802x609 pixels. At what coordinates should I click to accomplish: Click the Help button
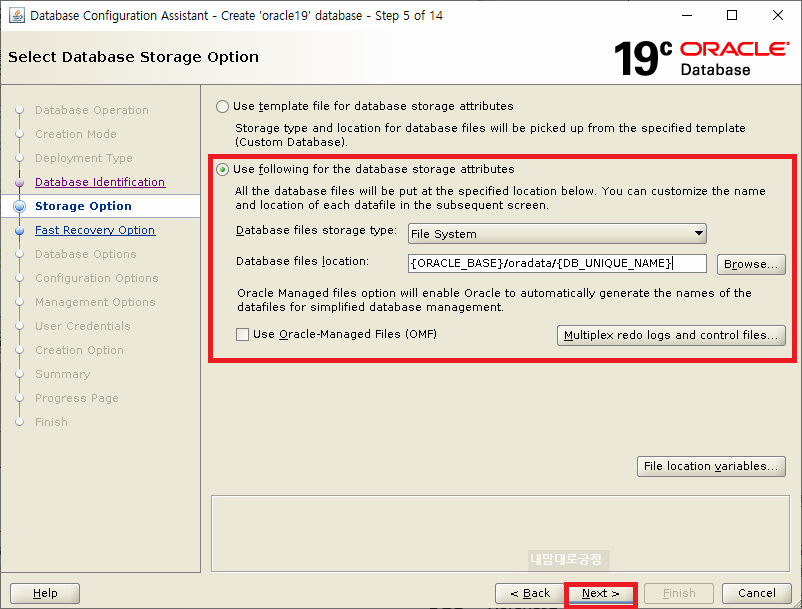click(45, 593)
